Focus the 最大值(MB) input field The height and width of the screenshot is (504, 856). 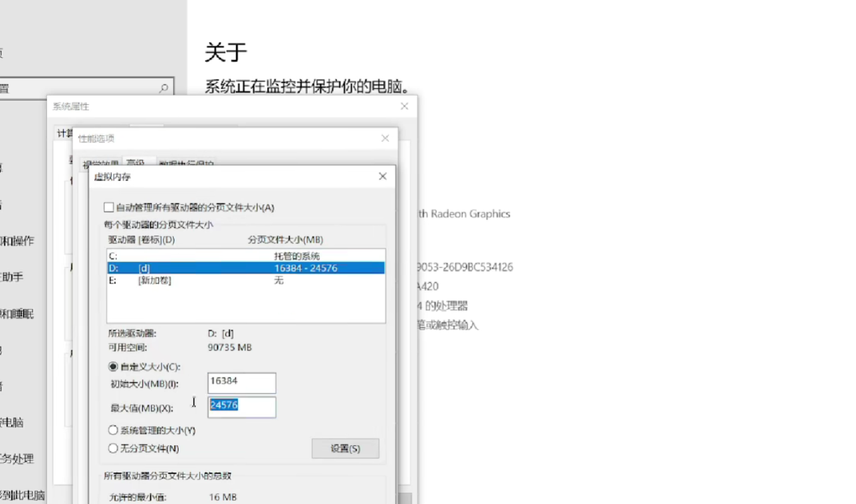[x=241, y=407]
